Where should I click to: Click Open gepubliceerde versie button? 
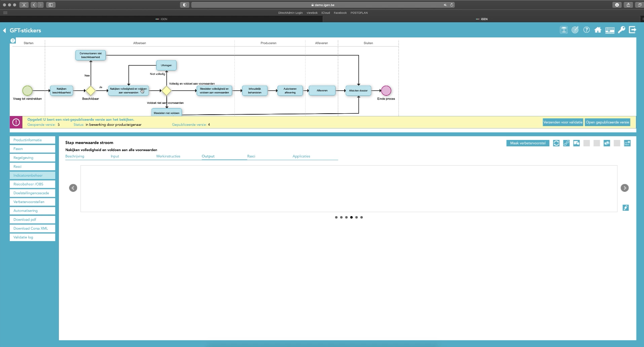click(607, 122)
